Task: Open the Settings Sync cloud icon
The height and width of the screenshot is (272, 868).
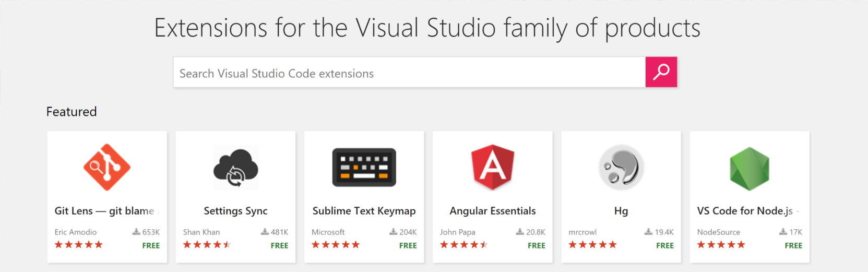Action: point(236,168)
